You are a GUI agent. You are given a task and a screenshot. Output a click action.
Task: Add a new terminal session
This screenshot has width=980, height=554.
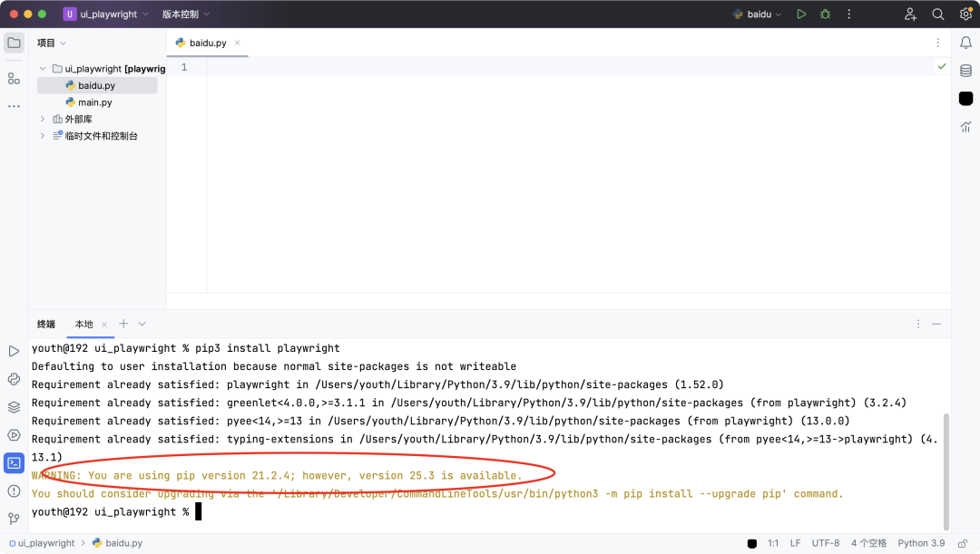(x=123, y=324)
